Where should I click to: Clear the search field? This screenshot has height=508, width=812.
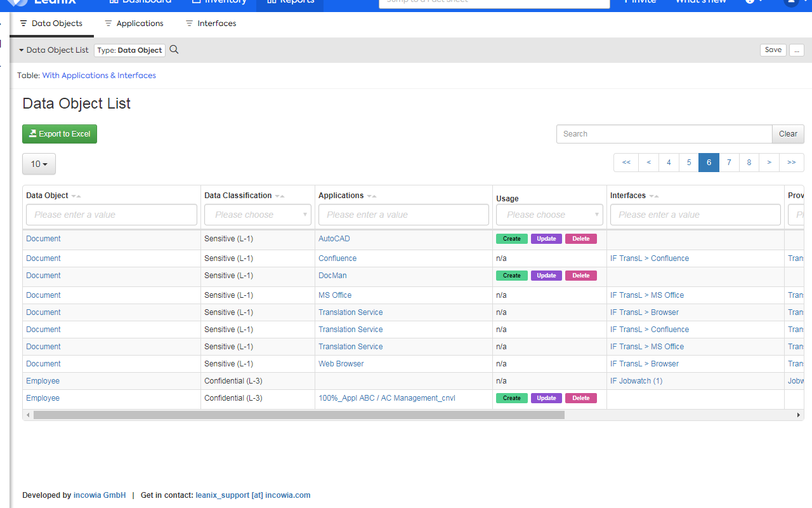(788, 134)
